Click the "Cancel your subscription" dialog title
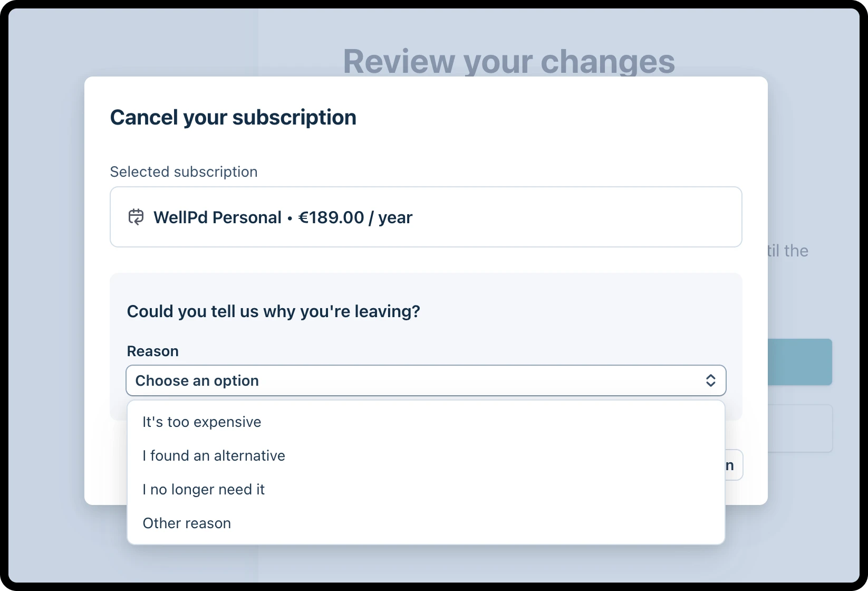 (233, 117)
